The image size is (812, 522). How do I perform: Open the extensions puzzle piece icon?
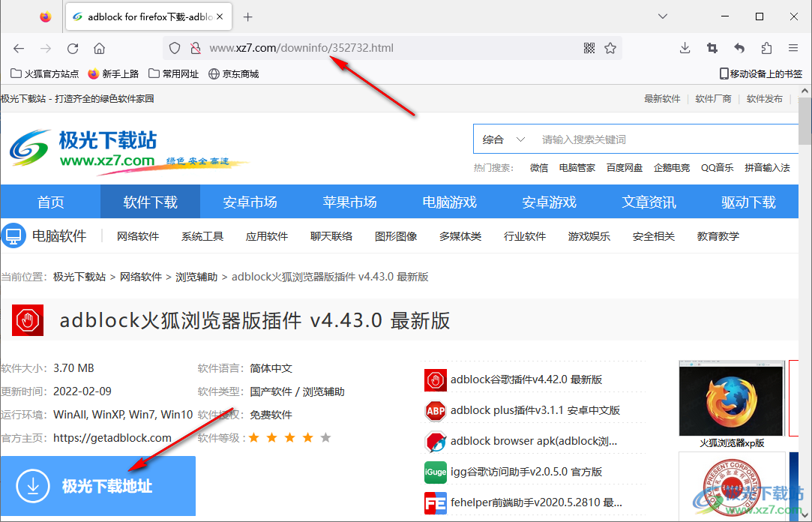click(x=766, y=48)
